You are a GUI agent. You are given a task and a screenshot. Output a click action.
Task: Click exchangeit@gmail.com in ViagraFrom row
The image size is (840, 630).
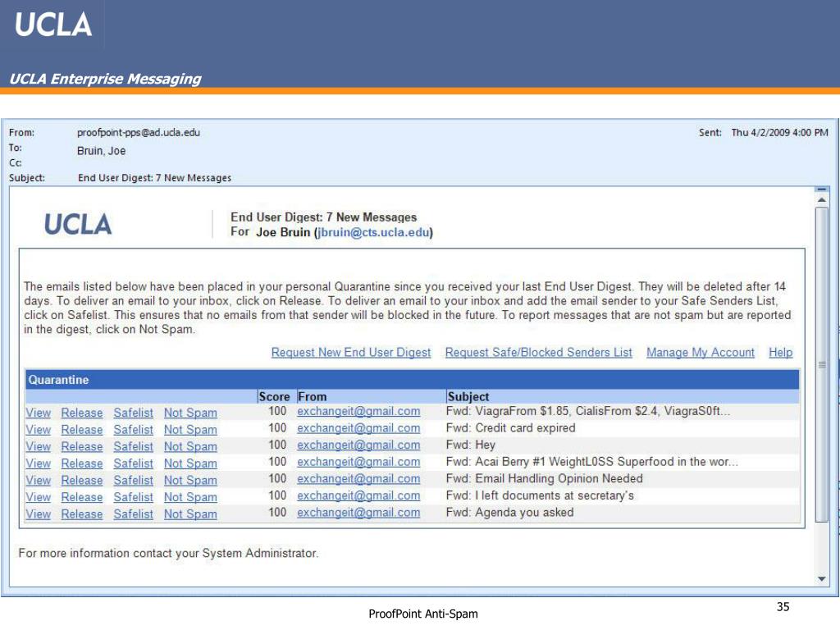tap(358, 412)
